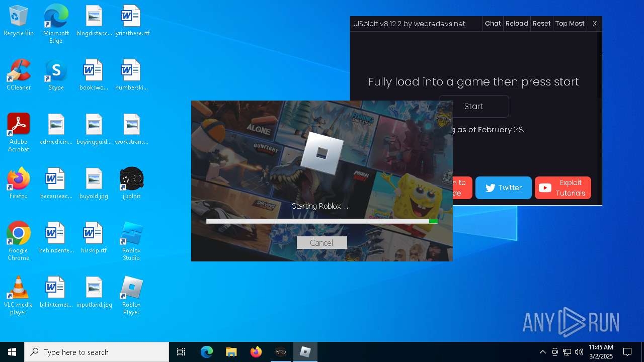Open Adobe Acrobat desktop shortcut
Image resolution: width=644 pixels, height=362 pixels.
point(19,133)
